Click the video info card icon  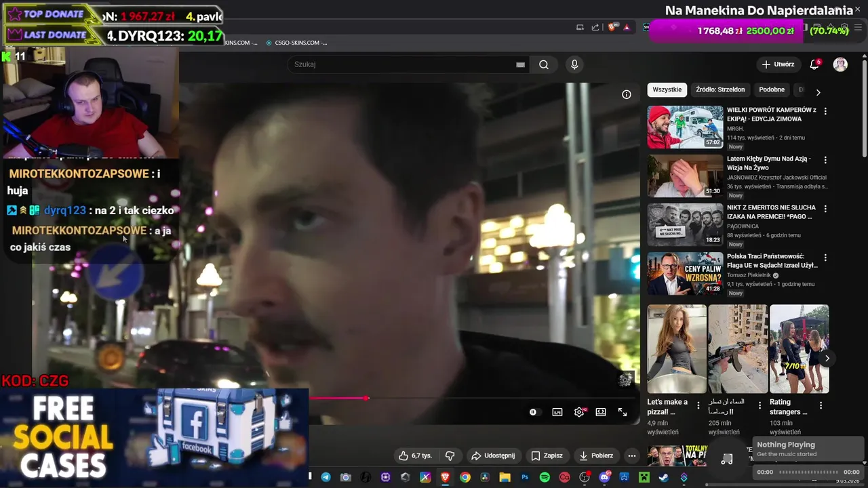pos(627,94)
